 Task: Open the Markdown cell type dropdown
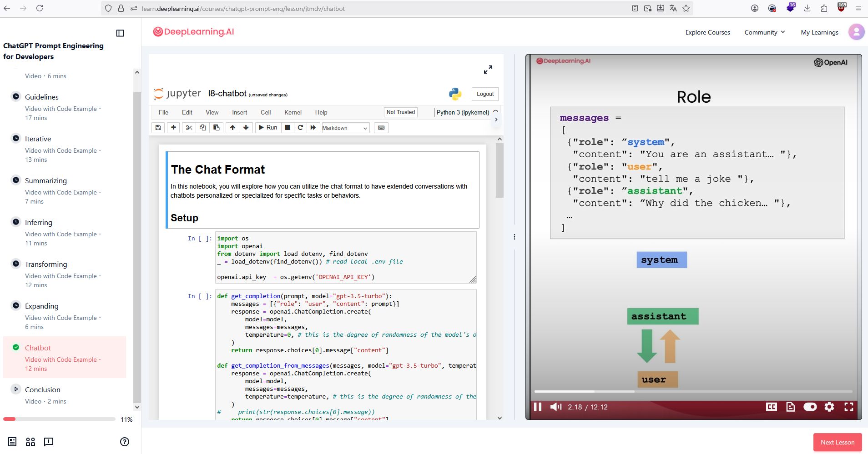tap(345, 128)
